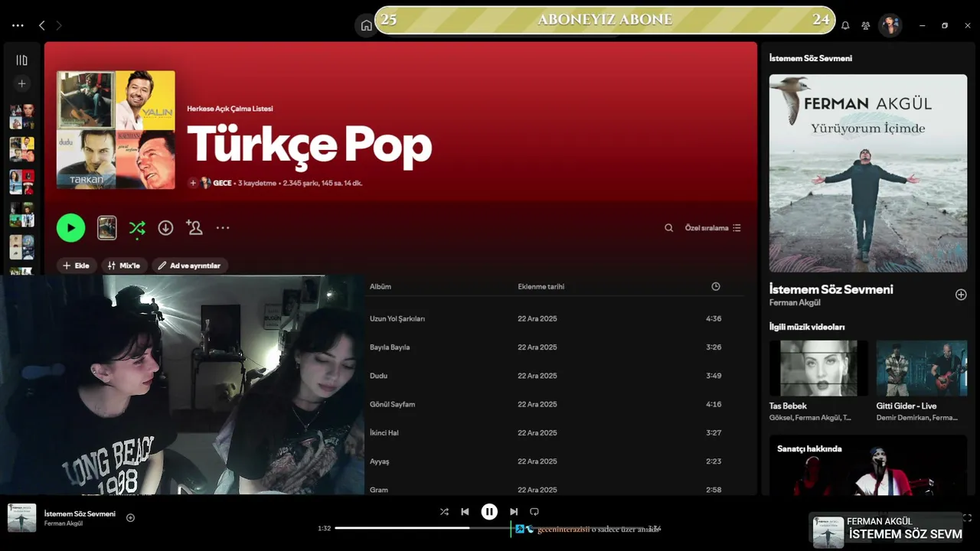Viewport: 980px width, 551px height.
Task: Toggle shuffle in the player controls
Action: 444,512
